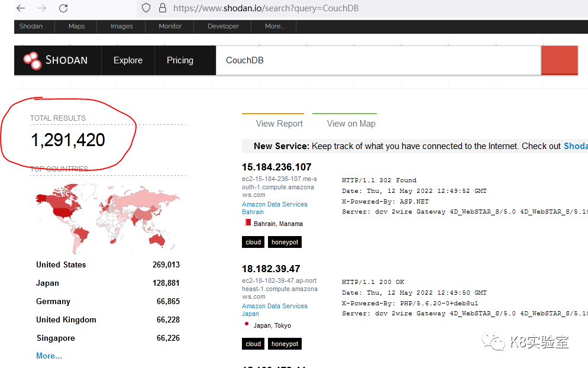
Task: Click the top countries world map
Action: coord(108,218)
